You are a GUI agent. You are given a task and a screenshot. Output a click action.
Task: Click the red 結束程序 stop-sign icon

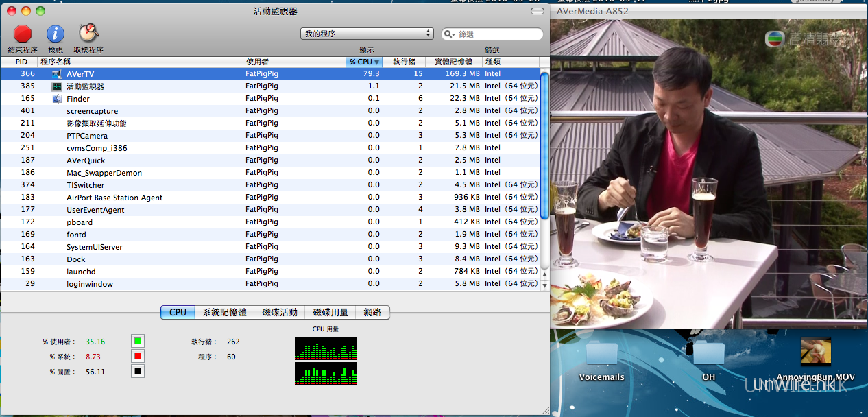[x=23, y=34]
